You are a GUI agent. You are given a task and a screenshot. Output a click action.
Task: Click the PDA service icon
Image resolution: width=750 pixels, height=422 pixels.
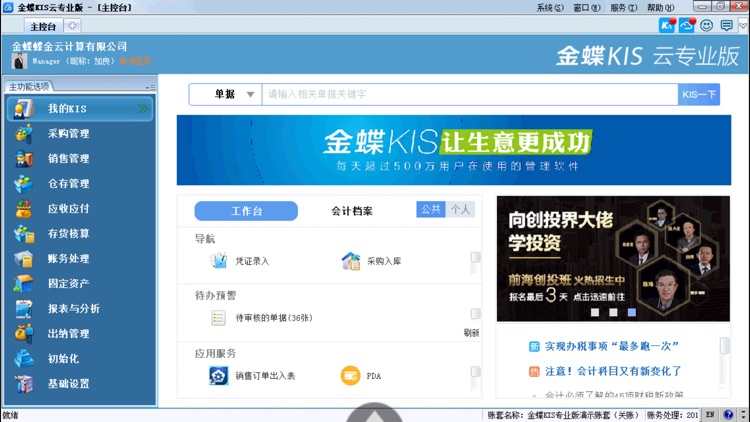pyautogui.click(x=350, y=376)
